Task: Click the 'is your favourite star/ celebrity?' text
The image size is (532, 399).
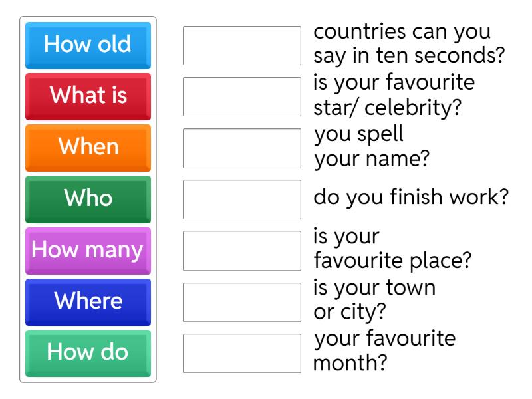Action: pyautogui.click(x=394, y=94)
